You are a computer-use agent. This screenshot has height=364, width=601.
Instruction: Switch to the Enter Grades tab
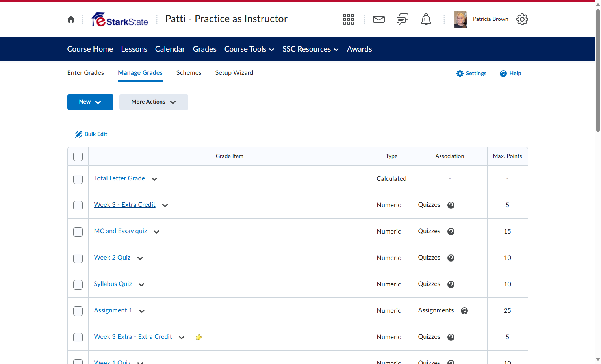(85, 73)
